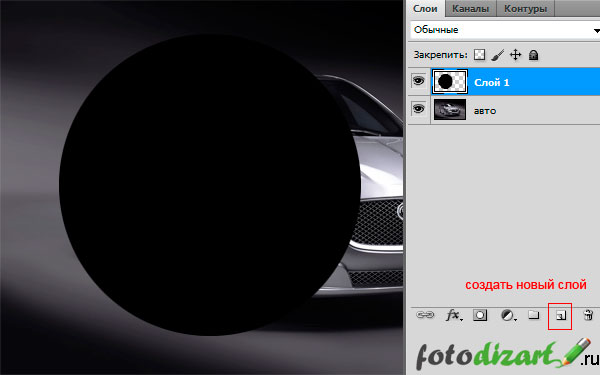The height and width of the screenshot is (375, 600).
Task: Hide the авто layer
Action: point(419,109)
